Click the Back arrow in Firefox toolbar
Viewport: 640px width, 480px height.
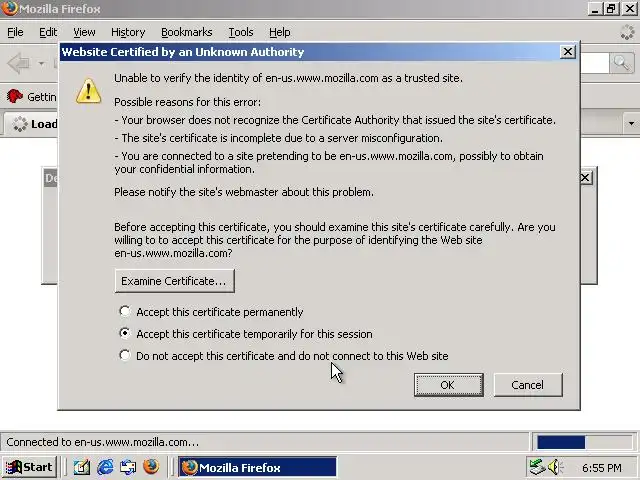[x=19, y=63]
